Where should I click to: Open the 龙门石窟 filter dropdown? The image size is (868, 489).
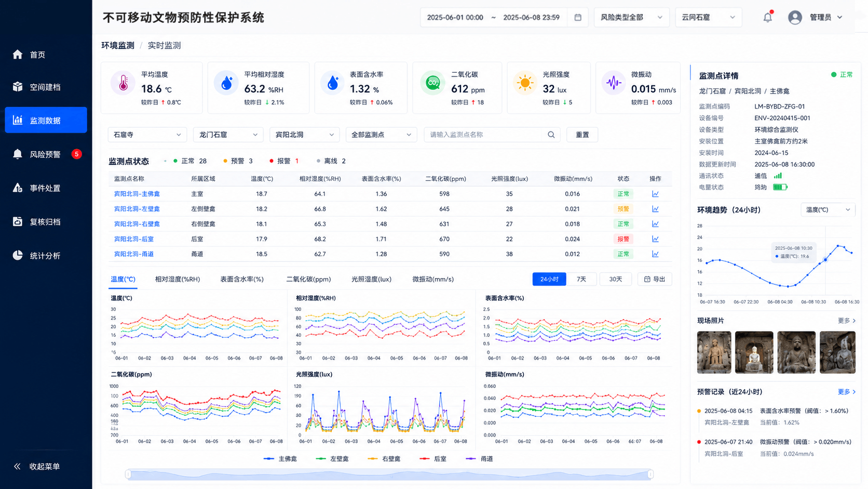click(x=228, y=135)
